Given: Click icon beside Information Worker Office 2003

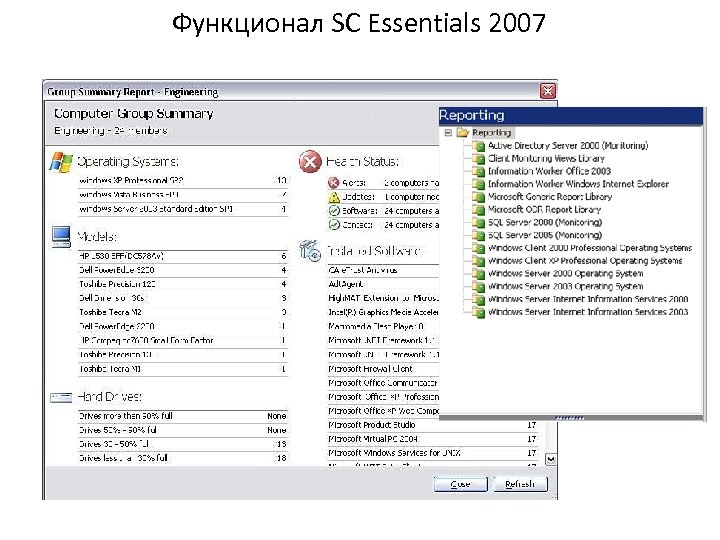Looking at the screenshot, I should pyautogui.click(x=479, y=172).
